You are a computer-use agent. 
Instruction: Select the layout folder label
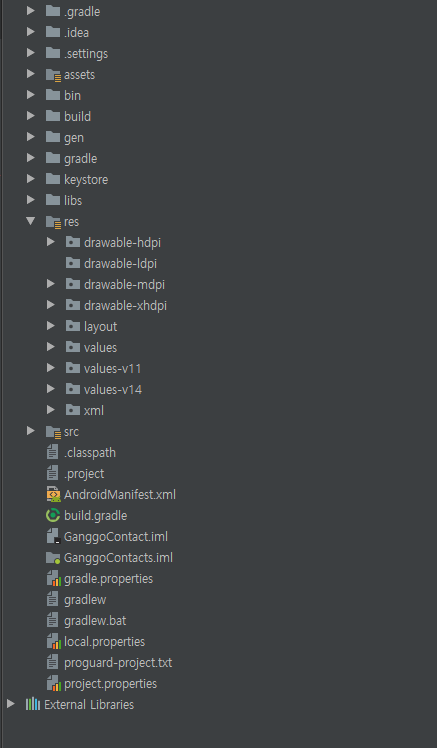(100, 326)
